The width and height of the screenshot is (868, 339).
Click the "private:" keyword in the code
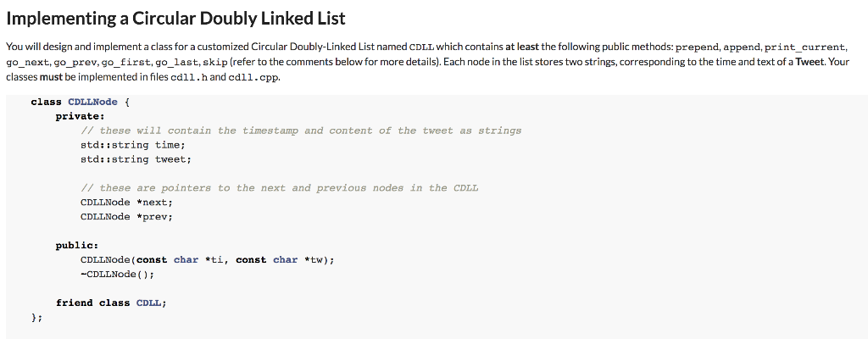pos(80,116)
